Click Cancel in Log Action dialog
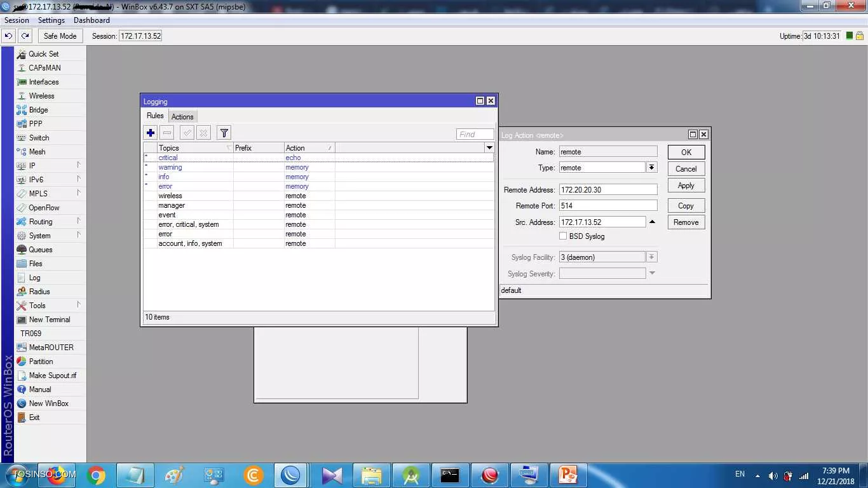Image resolution: width=868 pixels, height=488 pixels. click(x=686, y=169)
